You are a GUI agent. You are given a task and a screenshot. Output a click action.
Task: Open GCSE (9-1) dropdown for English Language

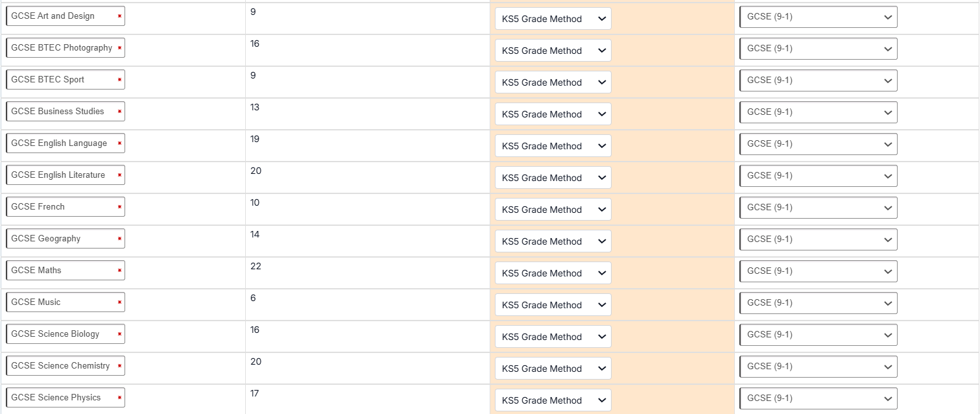[x=818, y=143]
